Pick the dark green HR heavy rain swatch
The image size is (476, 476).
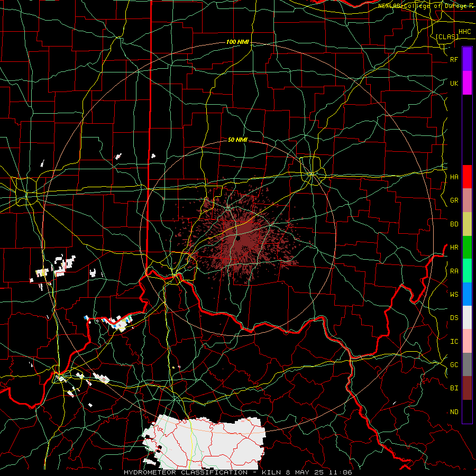(x=467, y=247)
